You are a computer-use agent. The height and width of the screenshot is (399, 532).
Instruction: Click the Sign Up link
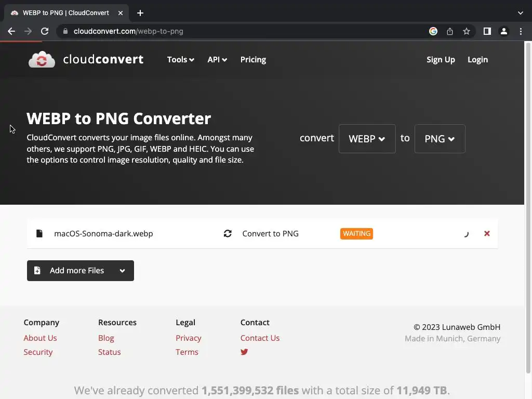coord(441,60)
